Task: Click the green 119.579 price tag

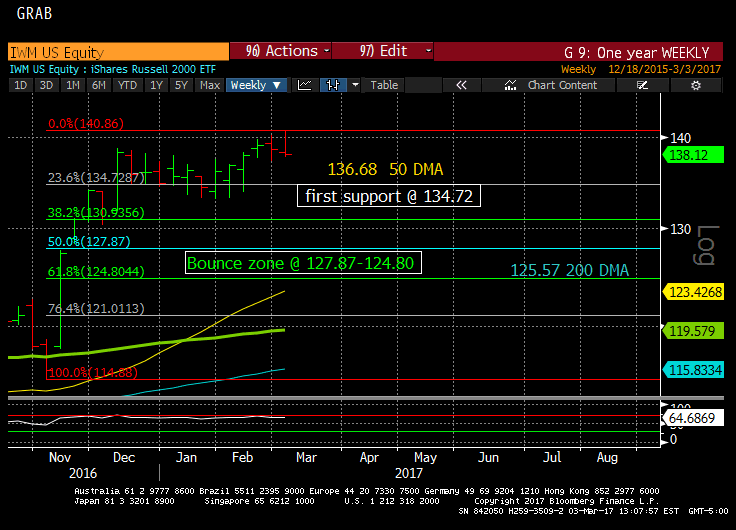Action: click(693, 331)
